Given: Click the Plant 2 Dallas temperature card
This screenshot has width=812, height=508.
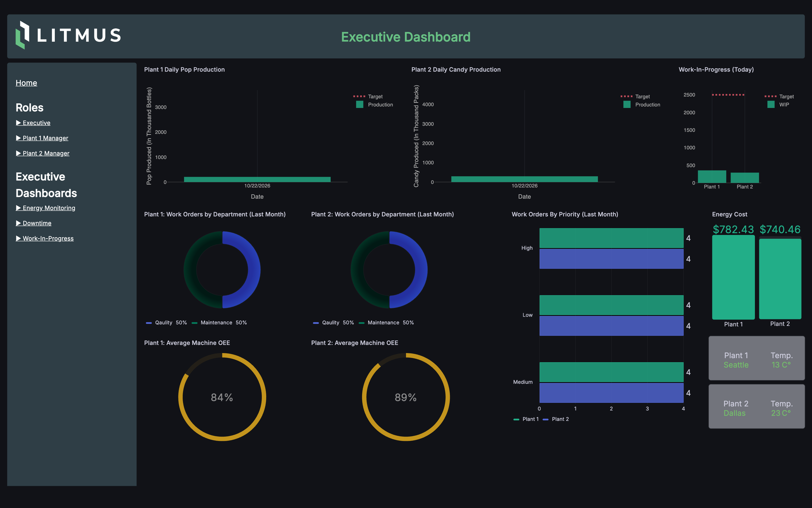Looking at the screenshot, I should [757, 407].
